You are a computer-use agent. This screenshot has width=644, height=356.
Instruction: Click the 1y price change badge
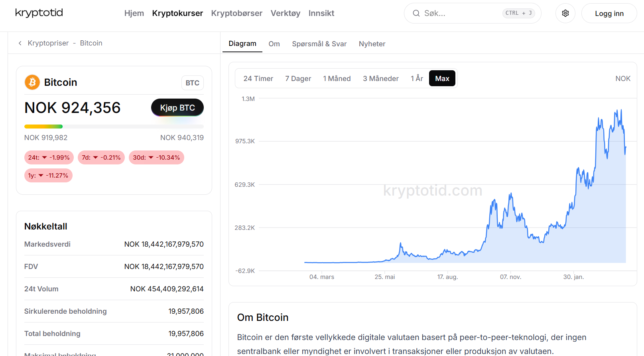[x=48, y=176]
